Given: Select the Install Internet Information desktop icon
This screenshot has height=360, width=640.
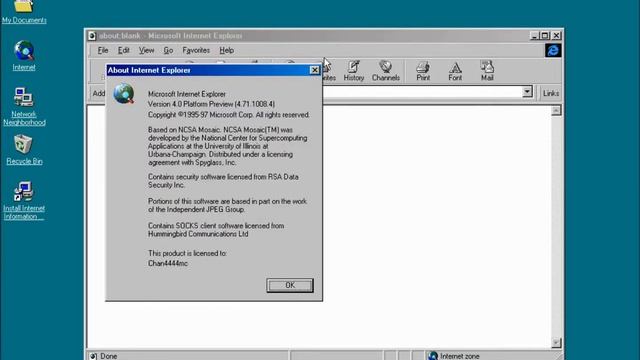Looking at the screenshot, I should click(x=24, y=201).
